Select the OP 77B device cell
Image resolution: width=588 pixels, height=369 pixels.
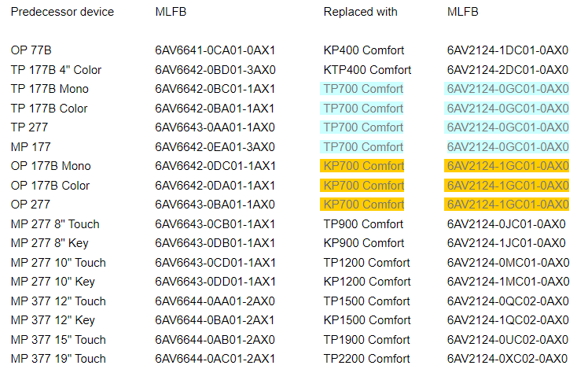click(31, 50)
